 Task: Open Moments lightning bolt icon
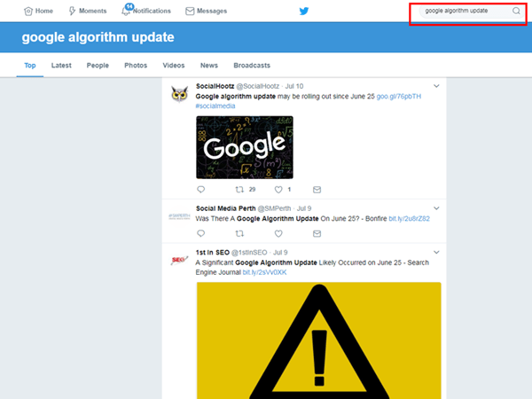click(72, 12)
